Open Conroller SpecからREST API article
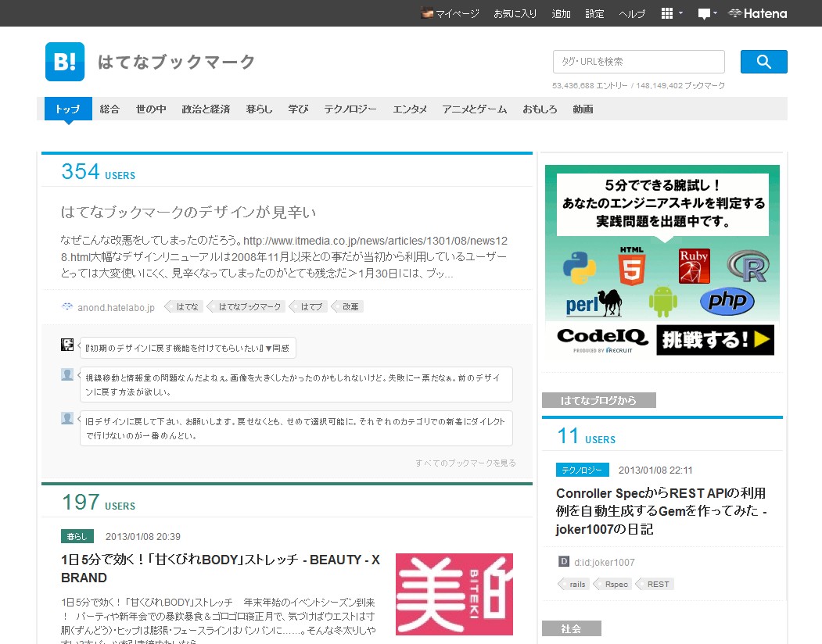The width and height of the screenshot is (822, 644). [662, 511]
